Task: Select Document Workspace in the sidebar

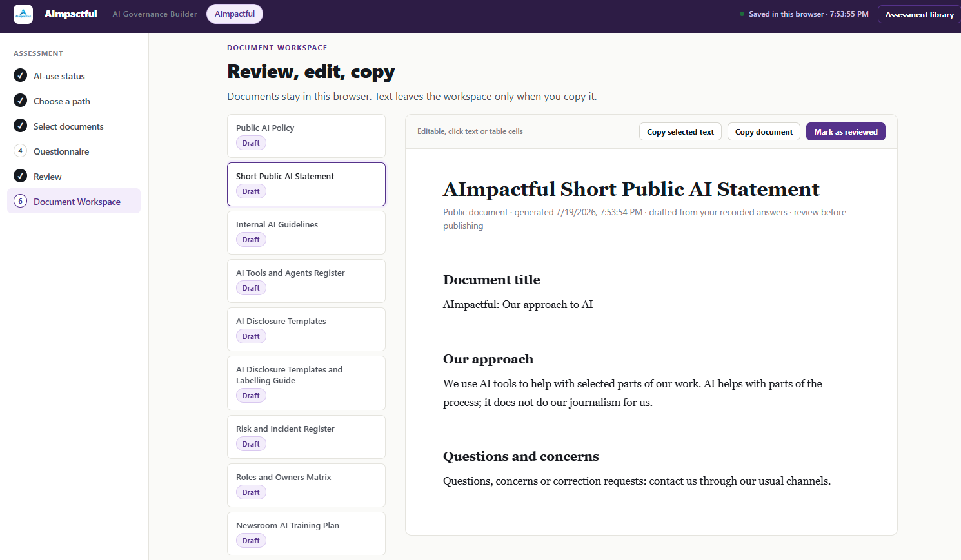Action: pos(74,201)
